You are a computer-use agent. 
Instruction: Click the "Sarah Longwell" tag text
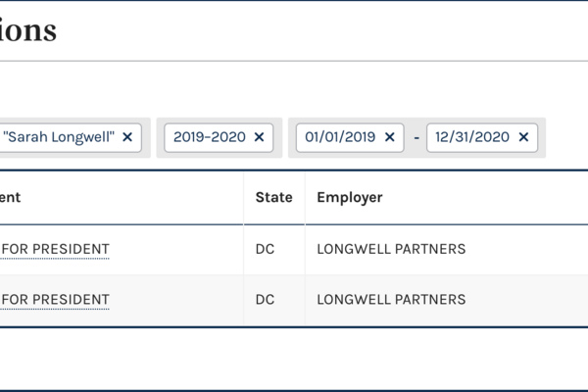tap(60, 137)
